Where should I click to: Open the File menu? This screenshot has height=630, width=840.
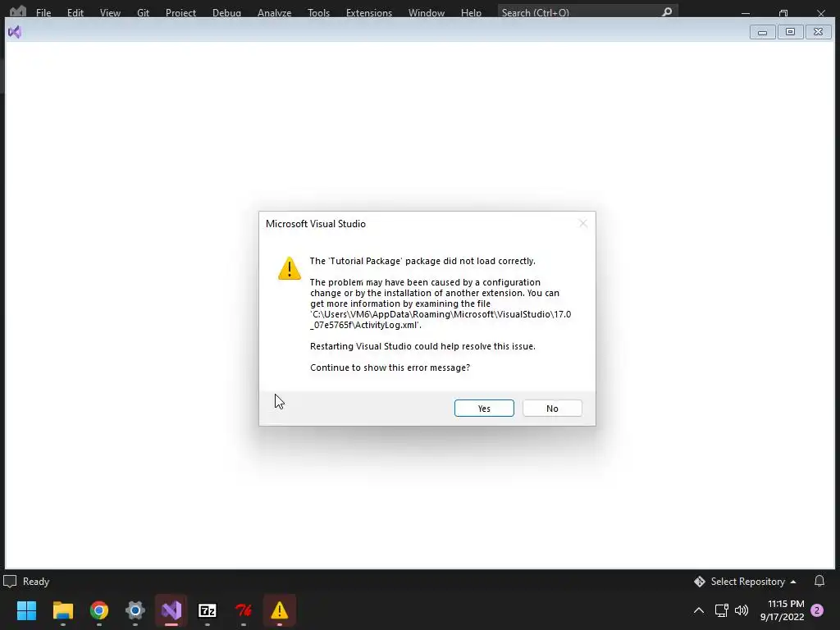[43, 12]
